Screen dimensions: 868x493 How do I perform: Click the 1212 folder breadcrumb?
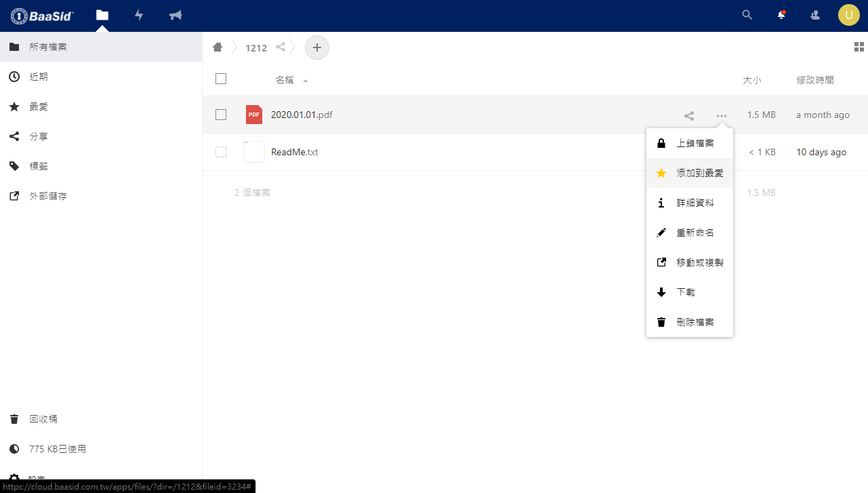pyautogui.click(x=256, y=48)
